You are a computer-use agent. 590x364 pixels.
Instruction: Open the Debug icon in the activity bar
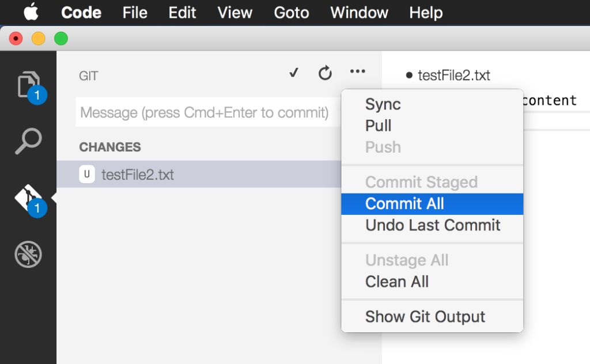pos(27,255)
